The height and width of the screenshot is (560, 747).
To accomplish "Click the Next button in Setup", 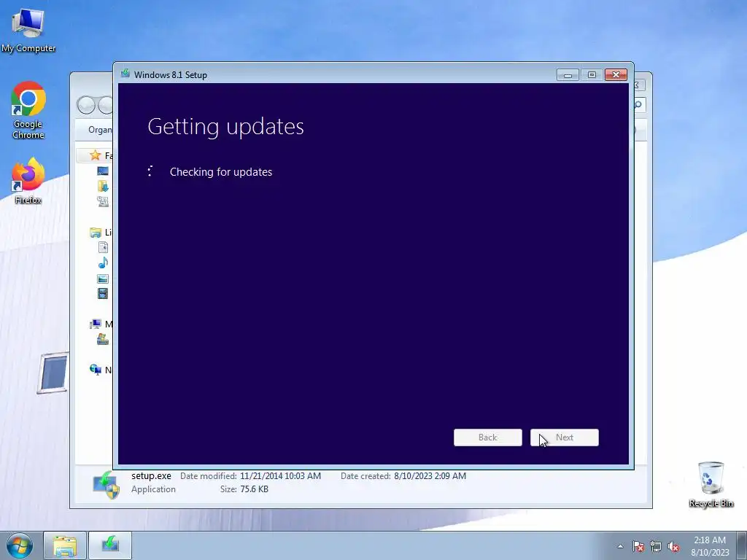I will tap(565, 437).
